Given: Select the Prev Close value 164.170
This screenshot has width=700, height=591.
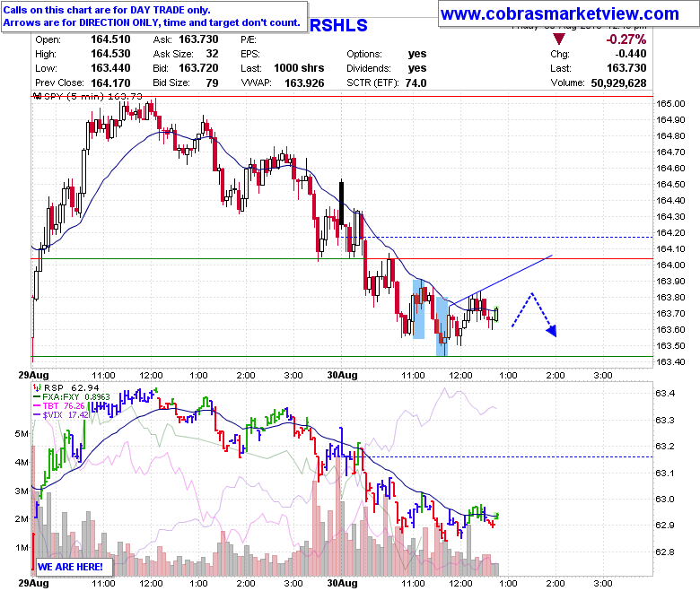Looking at the screenshot, I should [110, 83].
